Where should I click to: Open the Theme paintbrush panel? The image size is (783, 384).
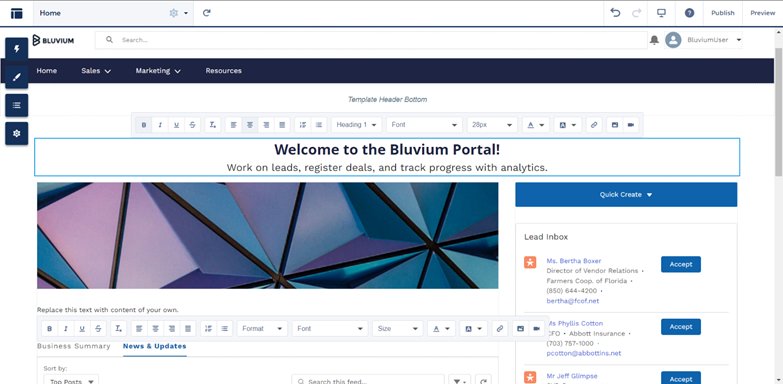click(x=17, y=77)
